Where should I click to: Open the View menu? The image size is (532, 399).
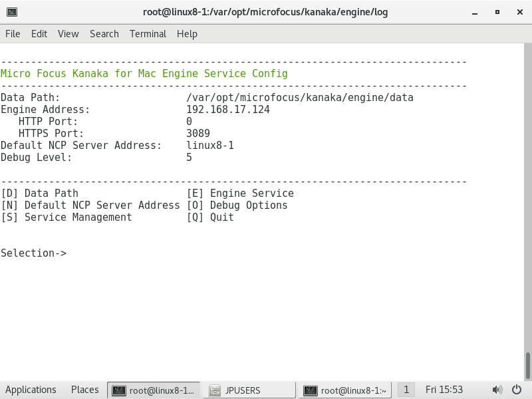pos(68,34)
